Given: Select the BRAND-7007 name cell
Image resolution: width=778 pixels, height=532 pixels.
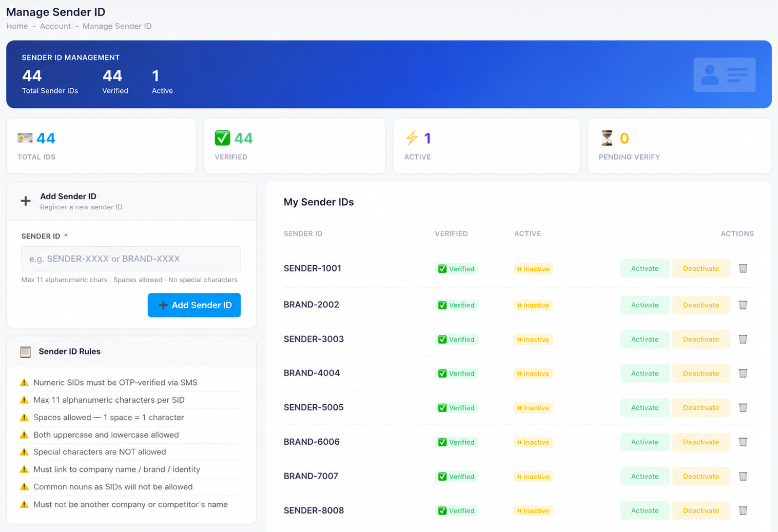Looking at the screenshot, I should pyautogui.click(x=311, y=476).
